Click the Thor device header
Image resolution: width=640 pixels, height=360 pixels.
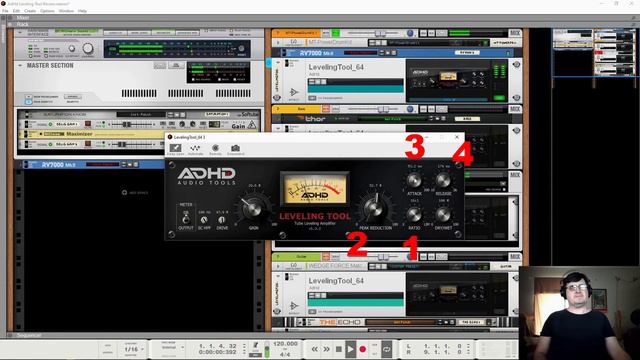(393, 119)
